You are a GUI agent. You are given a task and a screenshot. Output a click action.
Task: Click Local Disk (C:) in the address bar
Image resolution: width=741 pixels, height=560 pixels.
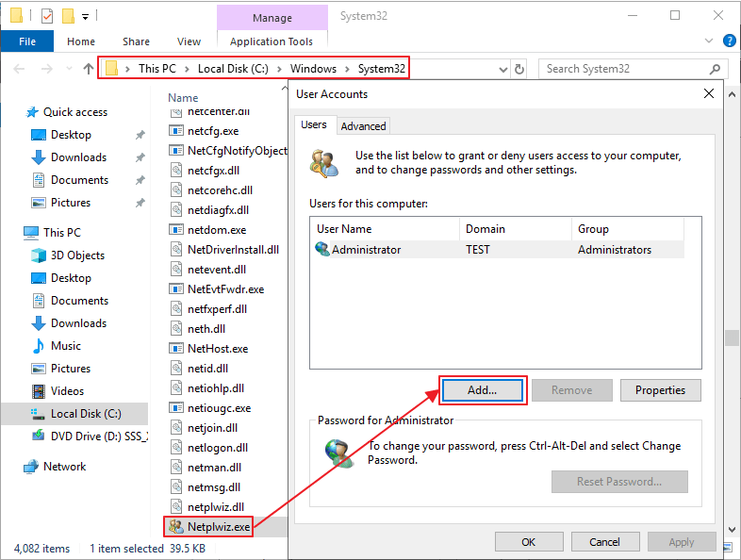(233, 69)
